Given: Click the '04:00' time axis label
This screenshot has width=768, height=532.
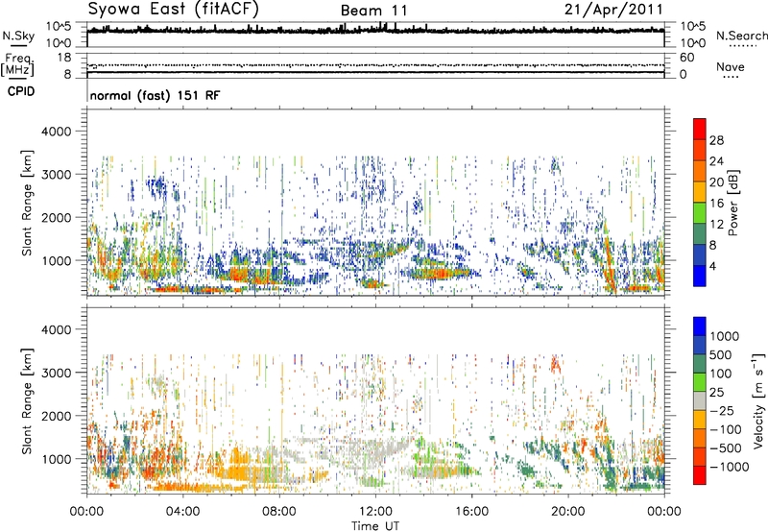Looking at the screenshot, I should (x=182, y=512).
